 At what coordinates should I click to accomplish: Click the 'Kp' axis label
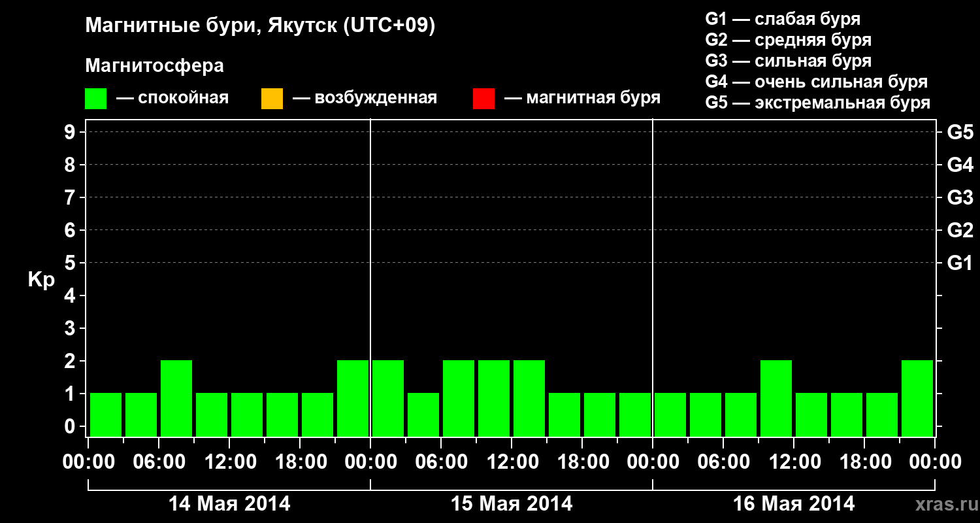tap(41, 280)
